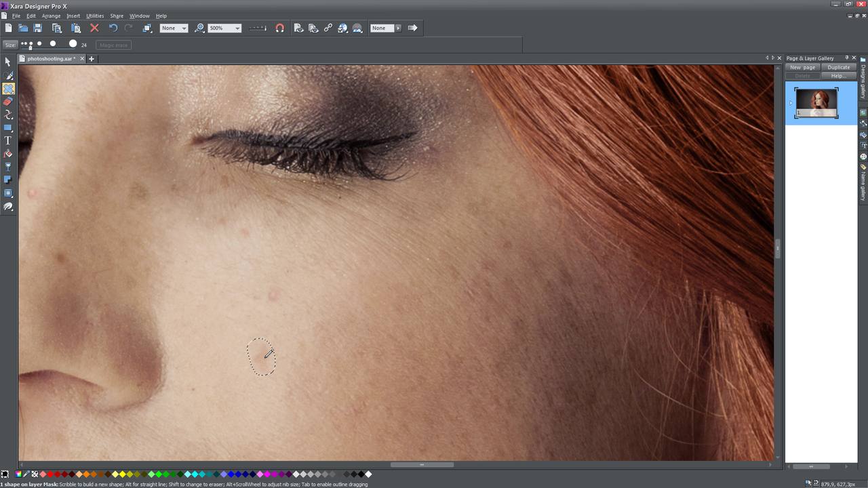Click the Duplicate page button
Screen dimensions: 868x488
coord(838,68)
